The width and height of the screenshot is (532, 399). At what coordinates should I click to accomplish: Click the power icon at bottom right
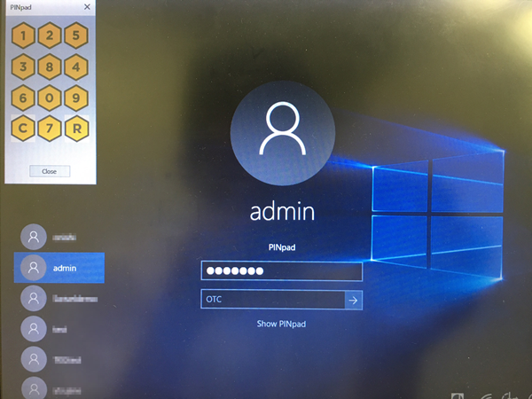(x=510, y=395)
